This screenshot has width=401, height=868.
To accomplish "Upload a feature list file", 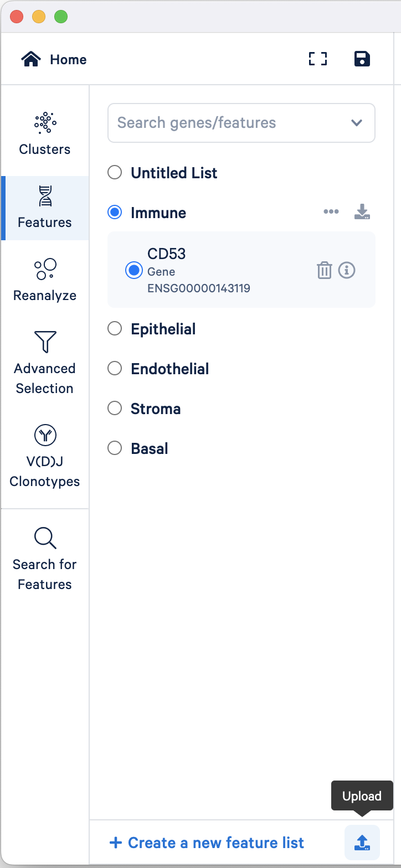I will coord(362,843).
